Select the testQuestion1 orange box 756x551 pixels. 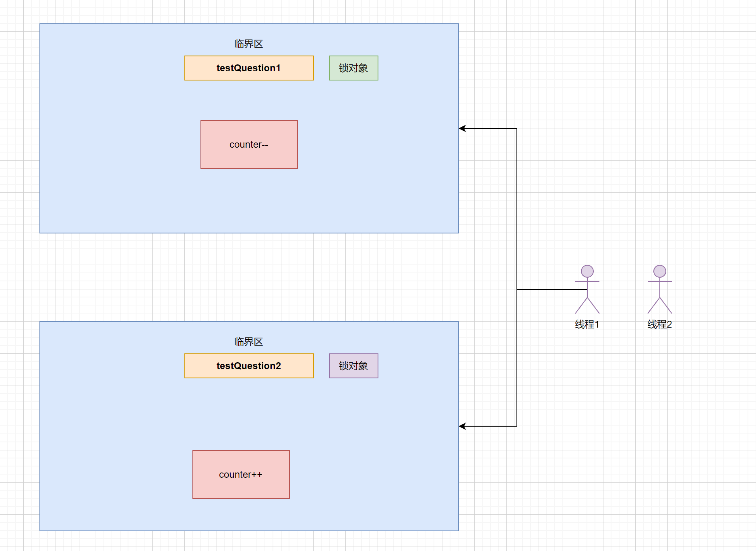pyautogui.click(x=249, y=68)
